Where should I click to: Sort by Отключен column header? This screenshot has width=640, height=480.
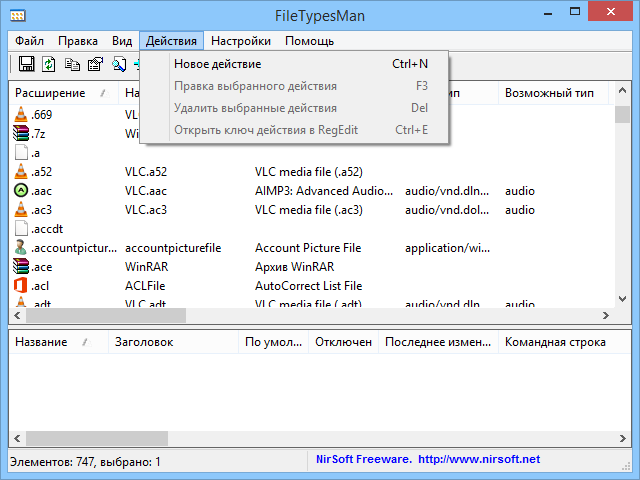point(344,342)
